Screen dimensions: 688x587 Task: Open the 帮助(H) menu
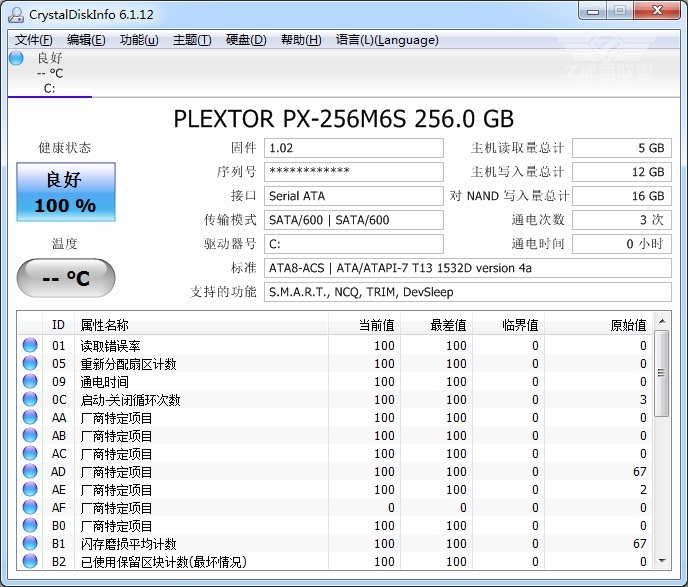pos(301,40)
